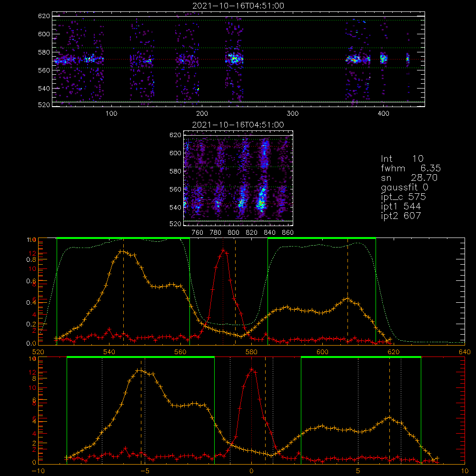Screen dimensions: 476x476
Task: Click x-axis label 760 on middle image
Action: (198, 233)
